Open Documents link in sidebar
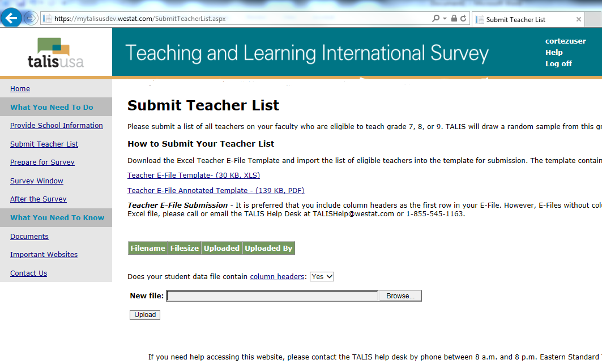Image resolution: width=602 pixels, height=364 pixels. tap(29, 237)
